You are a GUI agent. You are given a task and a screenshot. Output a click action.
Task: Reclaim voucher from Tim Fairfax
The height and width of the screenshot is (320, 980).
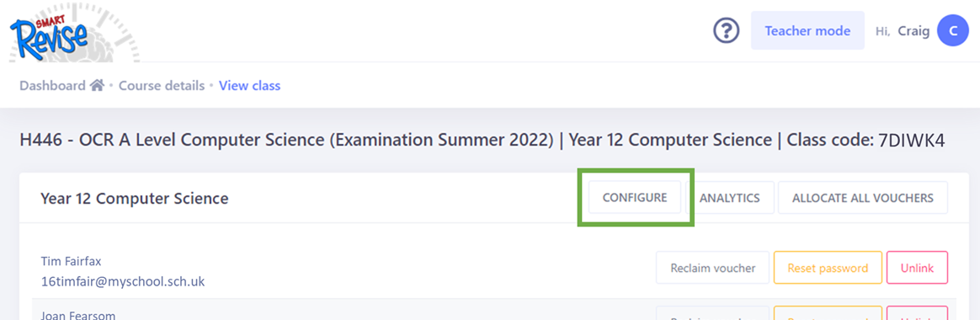pyautogui.click(x=712, y=268)
